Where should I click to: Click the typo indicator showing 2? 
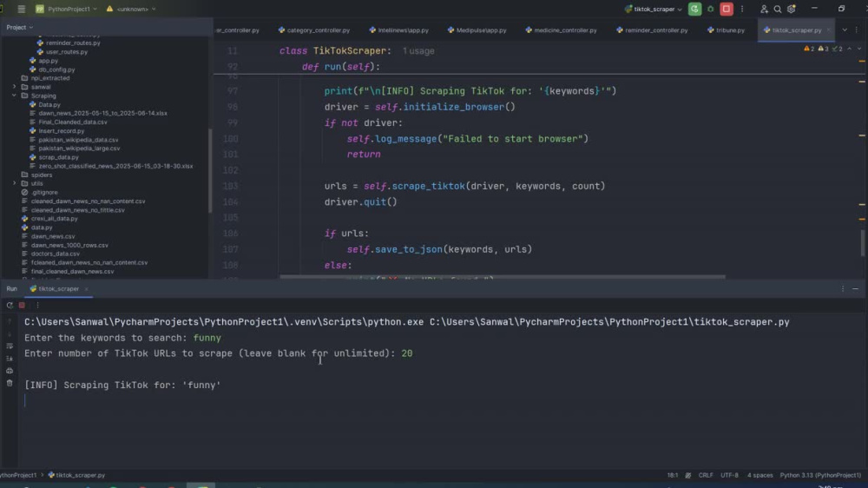tap(837, 49)
